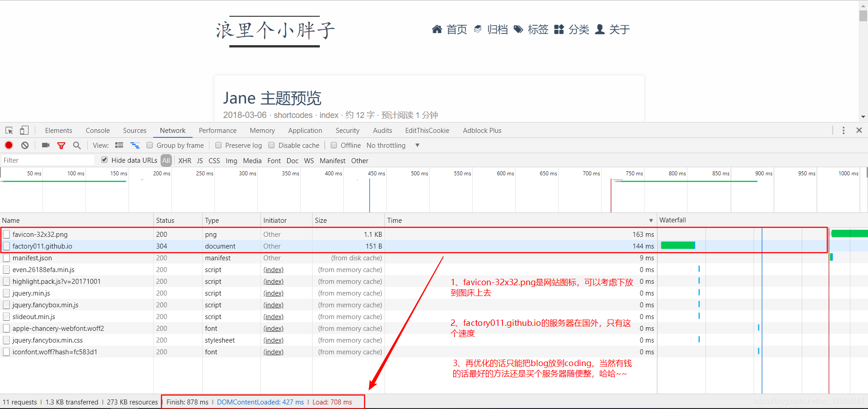This screenshot has width=868, height=409.
Task: Open the Sources tab
Action: coord(135,131)
